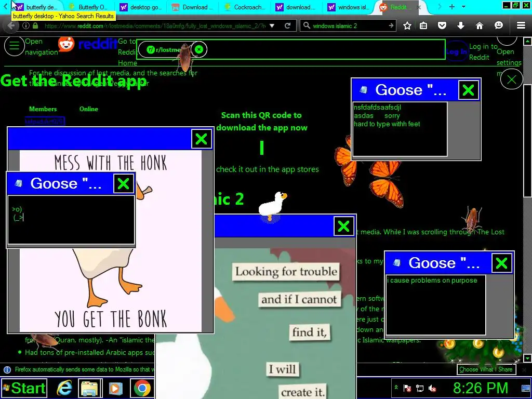Save page to Pocket

click(442, 26)
